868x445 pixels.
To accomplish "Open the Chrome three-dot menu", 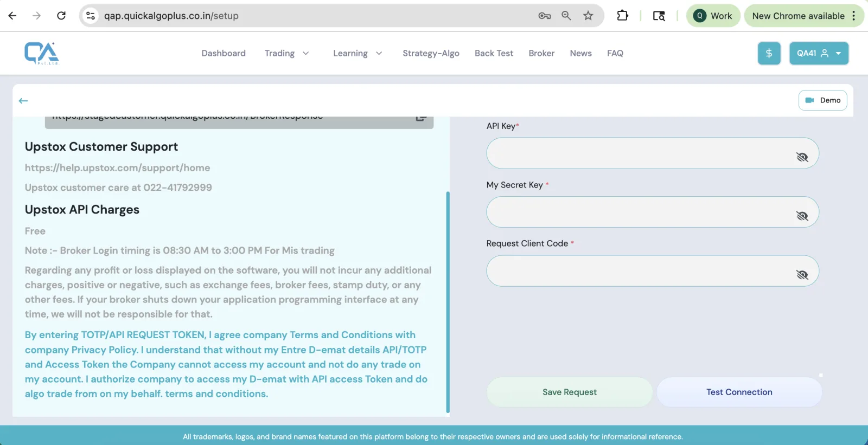I will coord(854,16).
